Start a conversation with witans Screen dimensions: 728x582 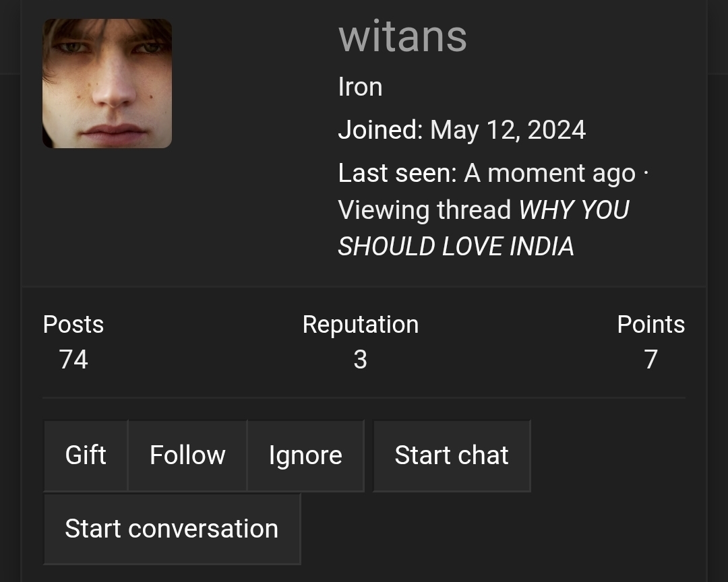(x=172, y=529)
